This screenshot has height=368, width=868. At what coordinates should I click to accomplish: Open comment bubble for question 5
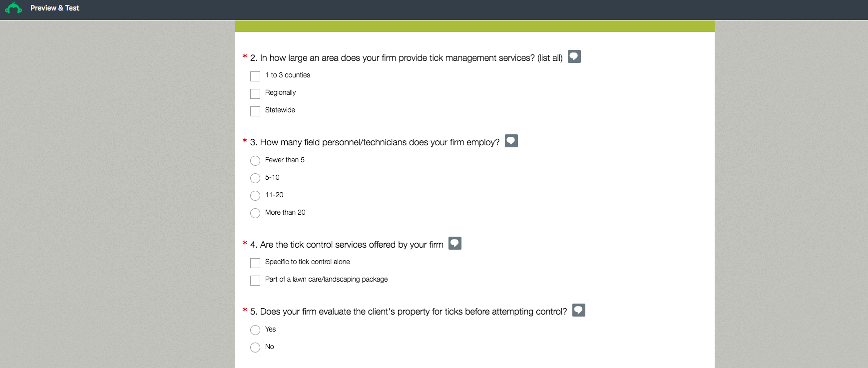click(x=578, y=310)
